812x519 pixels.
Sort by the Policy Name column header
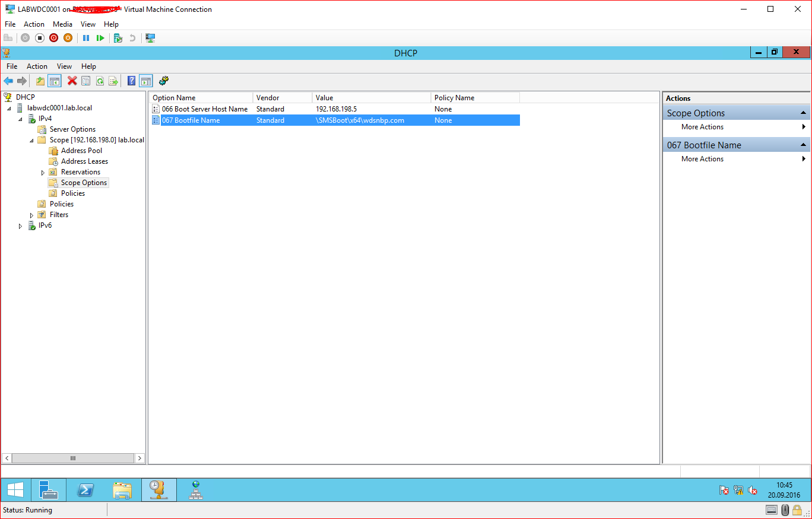point(475,98)
